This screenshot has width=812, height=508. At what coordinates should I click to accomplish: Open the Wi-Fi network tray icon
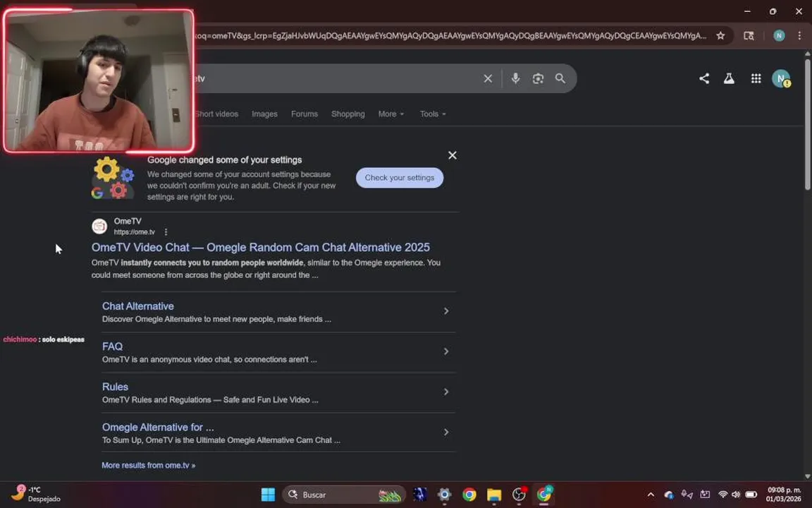(723, 495)
